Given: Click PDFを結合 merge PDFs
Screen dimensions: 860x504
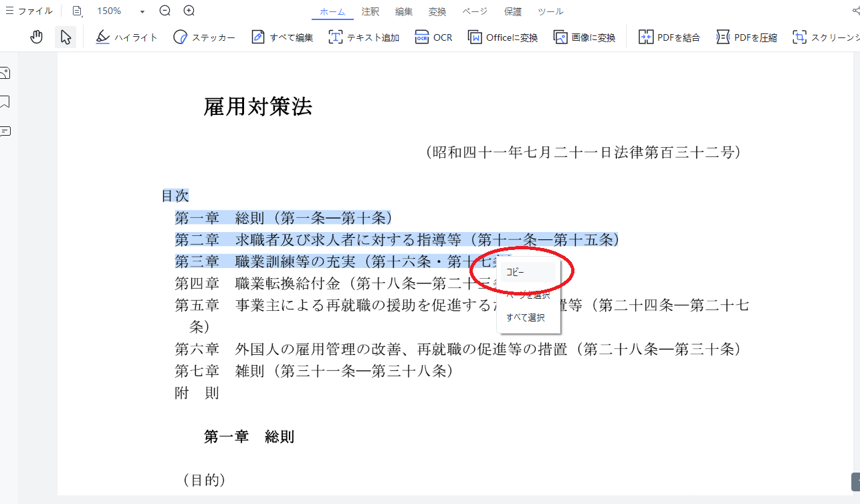Looking at the screenshot, I should pos(669,37).
